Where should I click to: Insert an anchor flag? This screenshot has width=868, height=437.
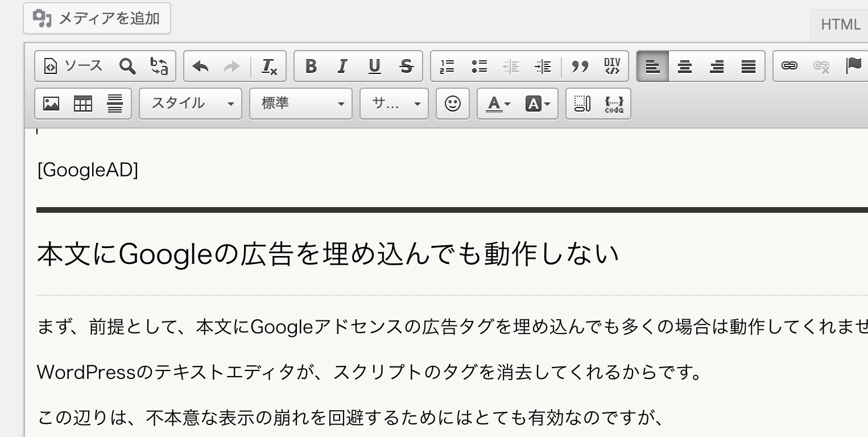point(854,66)
